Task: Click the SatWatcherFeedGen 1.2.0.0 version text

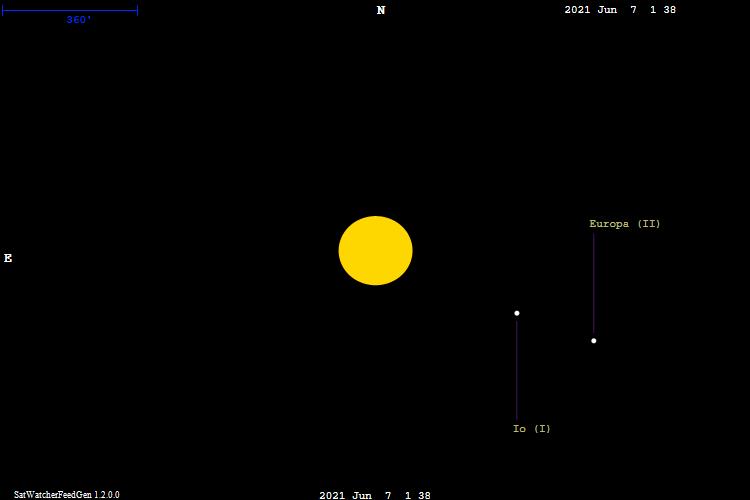Action: pos(66,494)
